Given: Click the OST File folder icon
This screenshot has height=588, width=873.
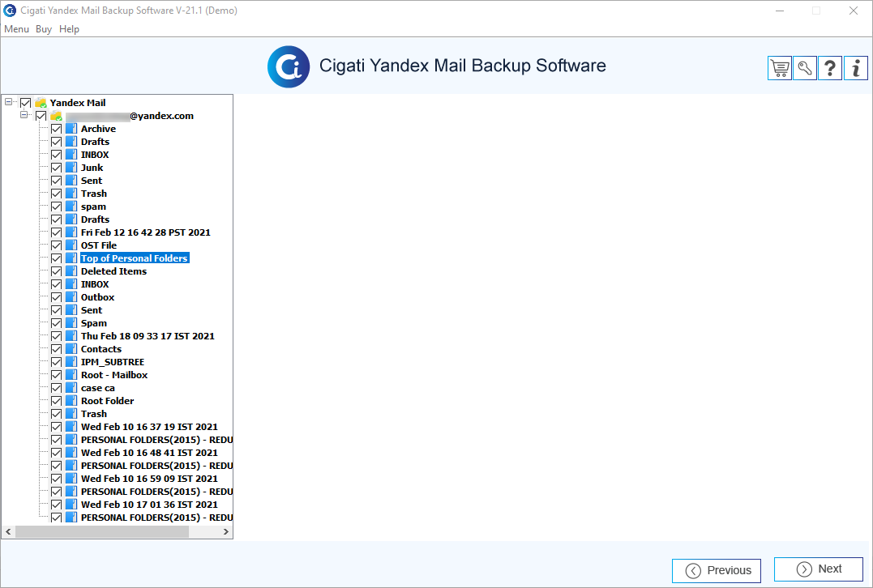Looking at the screenshot, I should tap(71, 245).
